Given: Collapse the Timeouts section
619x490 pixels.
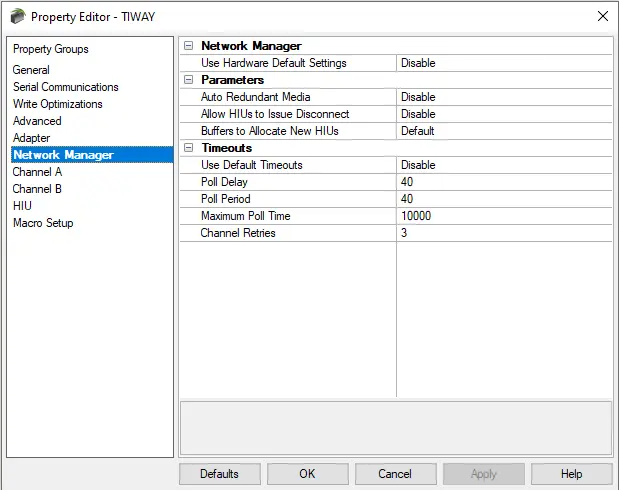Looking at the screenshot, I should [x=189, y=148].
